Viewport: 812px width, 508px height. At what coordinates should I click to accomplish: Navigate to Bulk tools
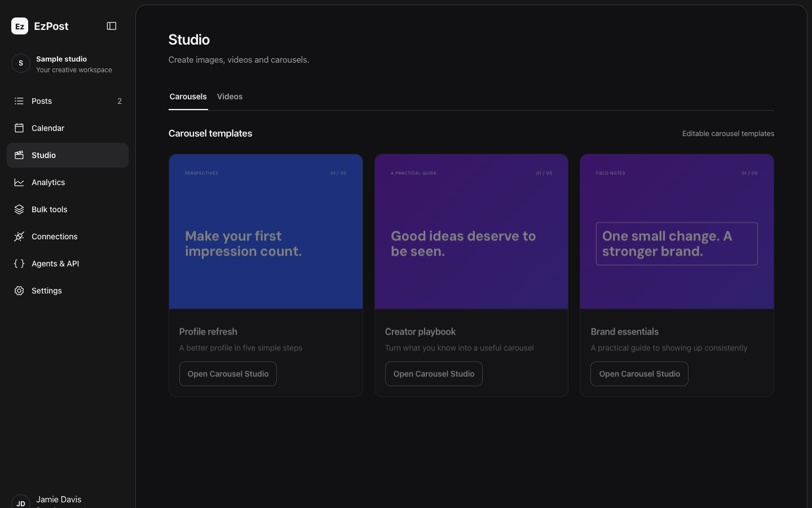(x=68, y=209)
